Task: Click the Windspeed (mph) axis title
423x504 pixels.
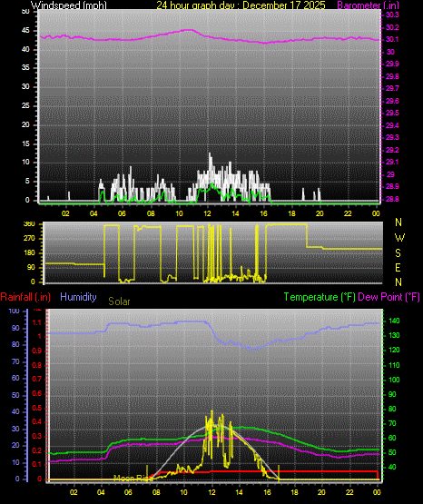Action: point(69,5)
